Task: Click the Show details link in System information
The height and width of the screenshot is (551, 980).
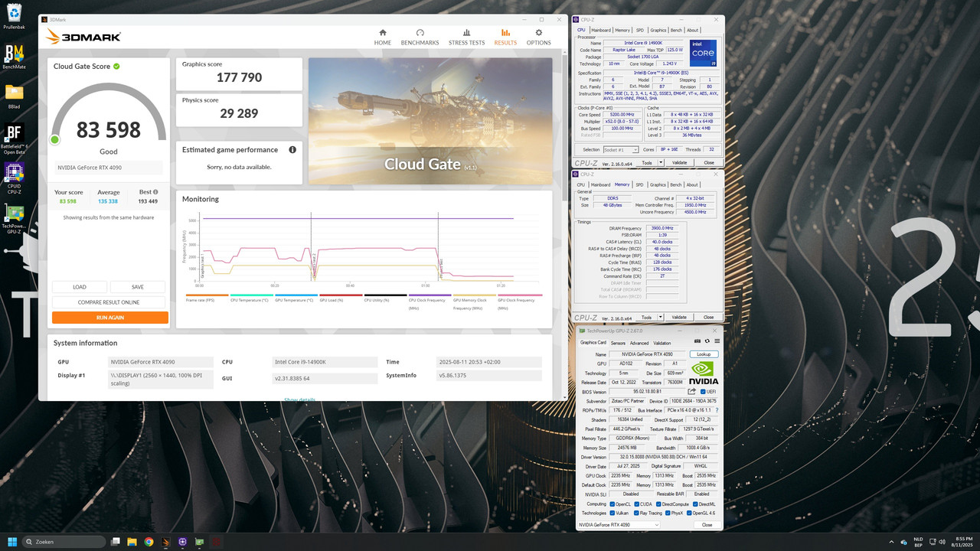Action: (299, 399)
